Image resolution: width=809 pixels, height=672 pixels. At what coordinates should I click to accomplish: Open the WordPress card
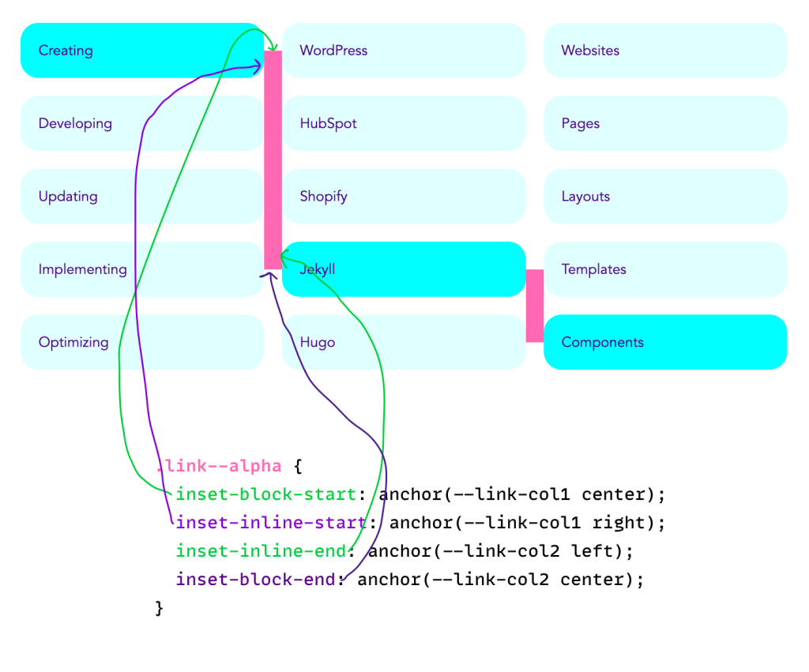point(404,51)
